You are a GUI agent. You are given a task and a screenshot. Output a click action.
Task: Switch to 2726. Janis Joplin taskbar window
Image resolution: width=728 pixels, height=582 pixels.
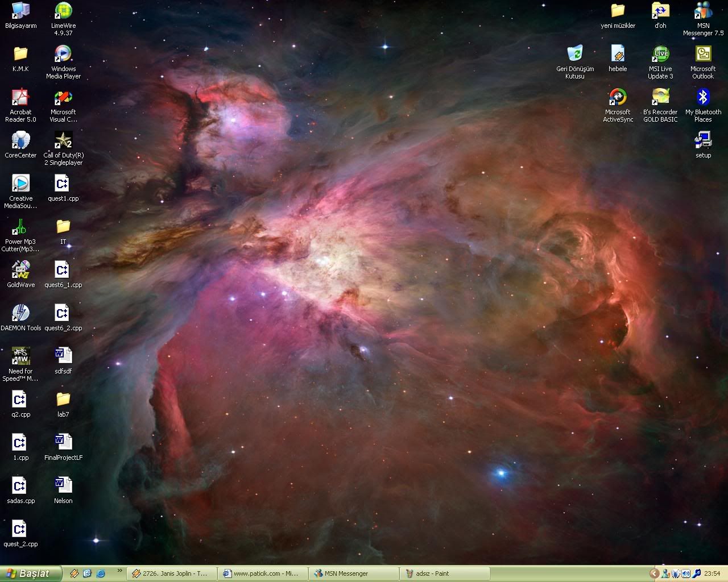tap(172, 573)
